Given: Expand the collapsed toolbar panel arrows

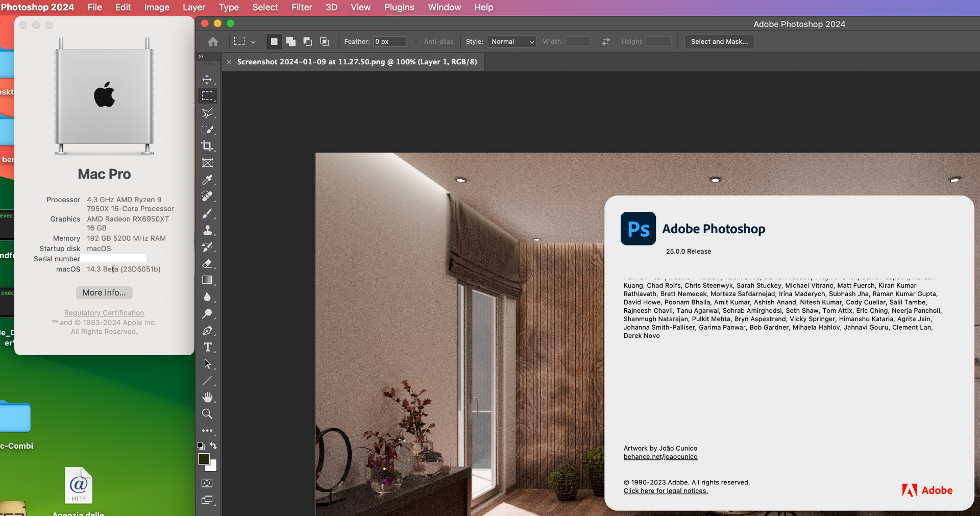Looking at the screenshot, I should tap(201, 56).
